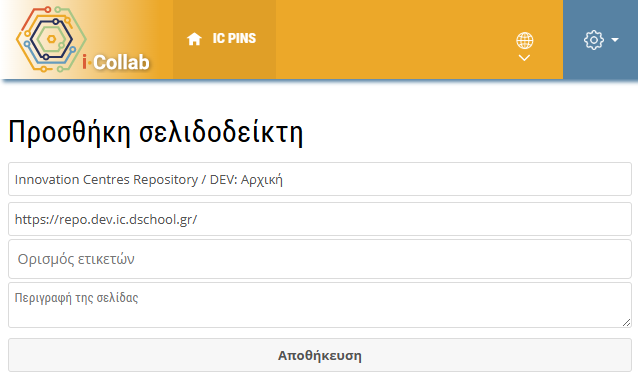Focus the URL field with repo.dev.ic.dschool.gr
Viewport: 638px width, 380px height.
pos(320,219)
